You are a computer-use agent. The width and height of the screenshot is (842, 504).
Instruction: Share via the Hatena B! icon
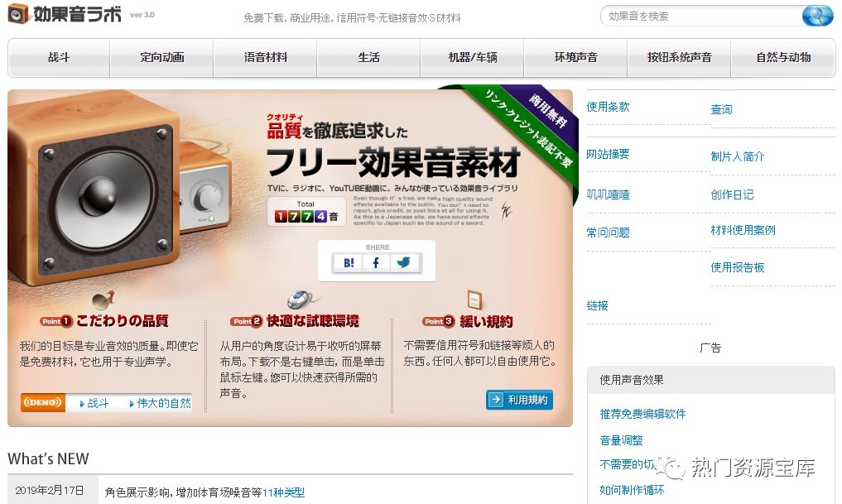pyautogui.click(x=349, y=262)
